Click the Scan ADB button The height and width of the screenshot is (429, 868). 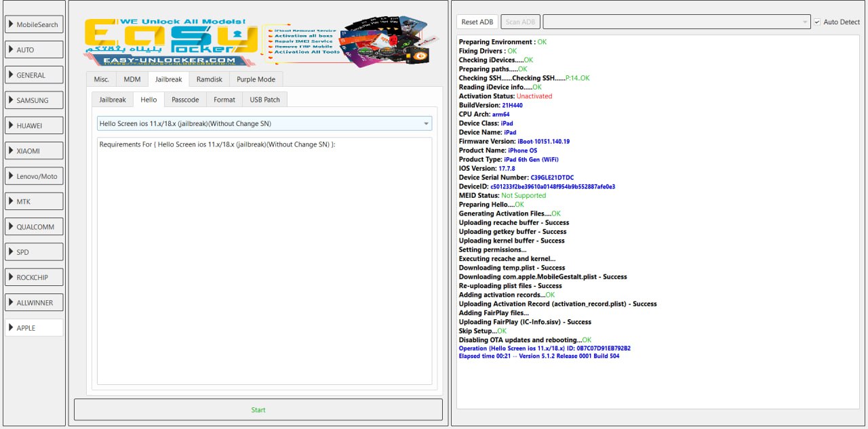(x=521, y=22)
